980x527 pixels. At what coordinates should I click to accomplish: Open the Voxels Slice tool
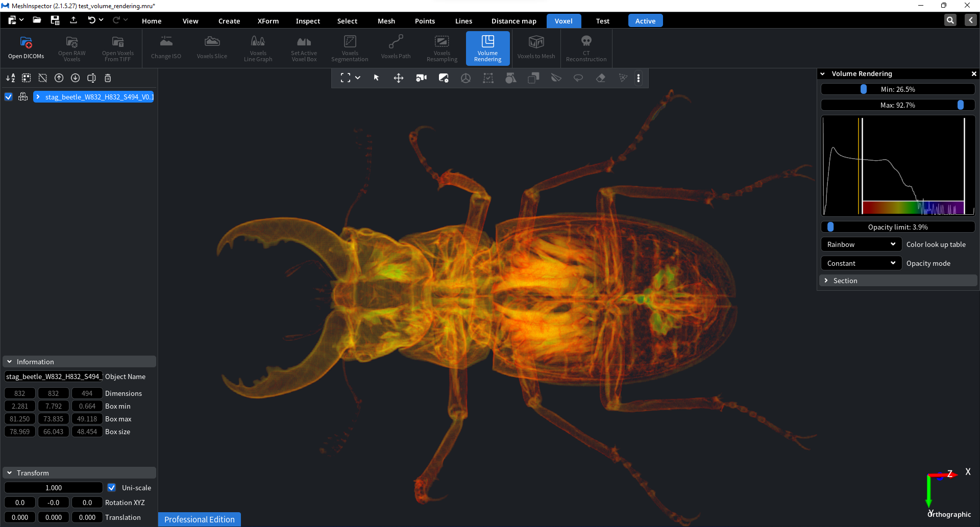[x=212, y=48]
